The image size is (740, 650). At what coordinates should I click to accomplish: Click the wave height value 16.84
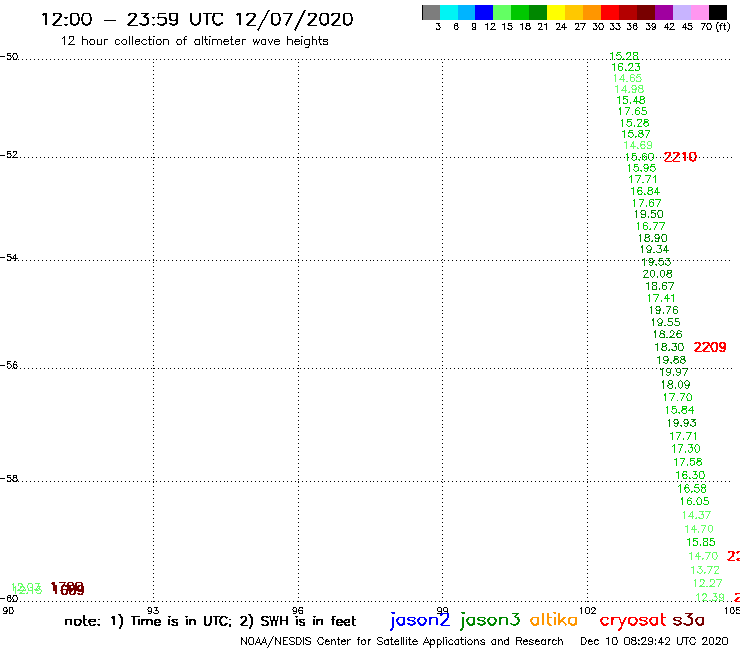pyautogui.click(x=645, y=191)
